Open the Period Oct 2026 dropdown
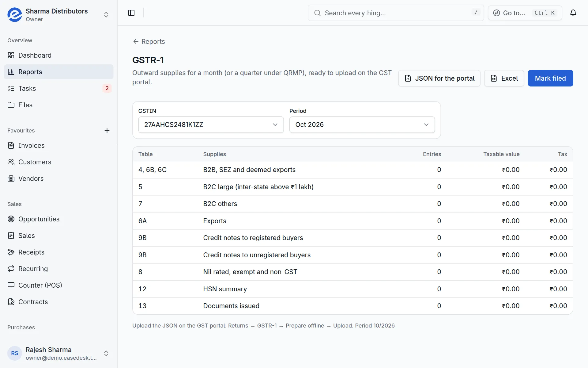 pyautogui.click(x=362, y=125)
